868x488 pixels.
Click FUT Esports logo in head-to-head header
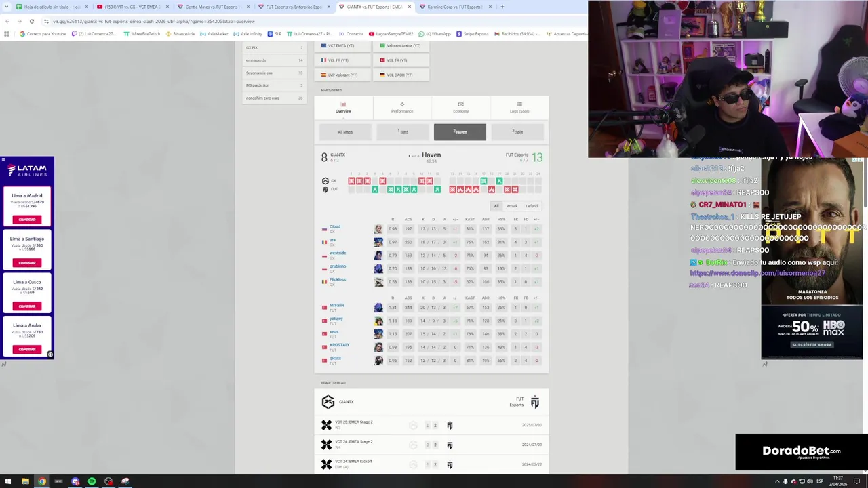tap(535, 403)
